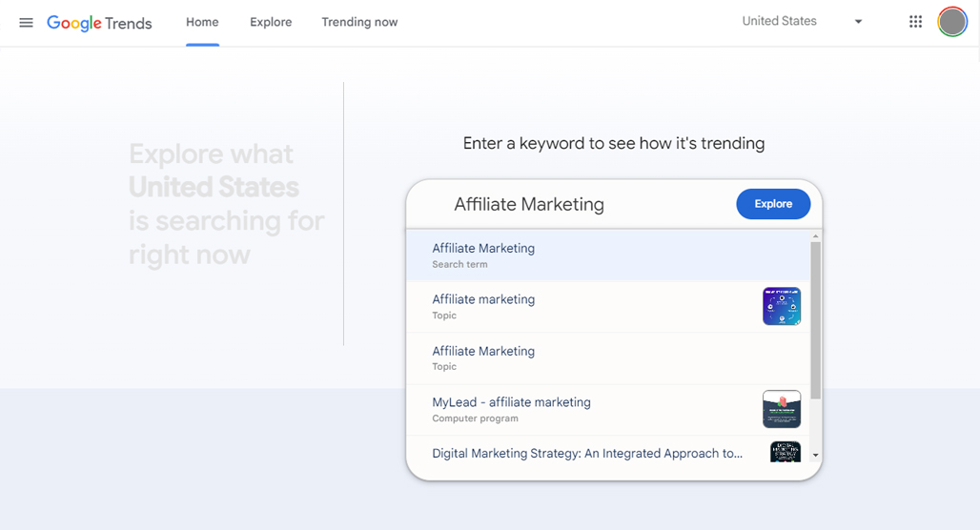Viewport: 980px width, 530px height.
Task: Expand the United States country dropdown
Action: point(803,21)
